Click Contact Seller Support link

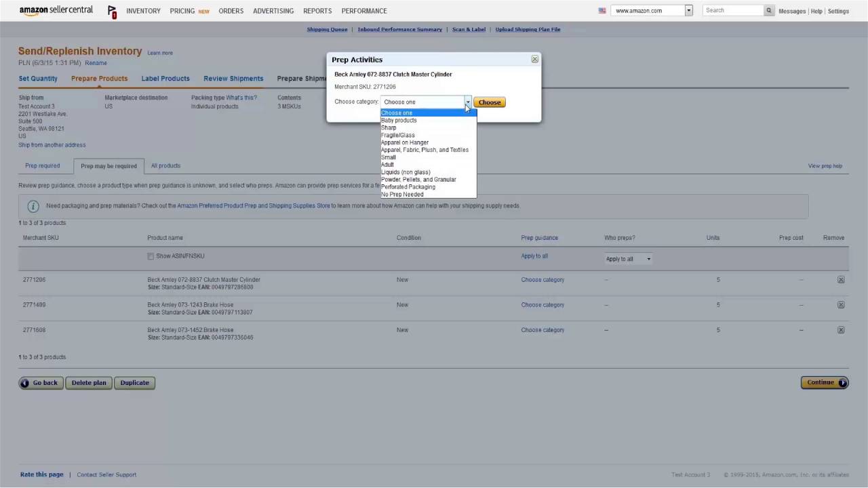point(106,475)
